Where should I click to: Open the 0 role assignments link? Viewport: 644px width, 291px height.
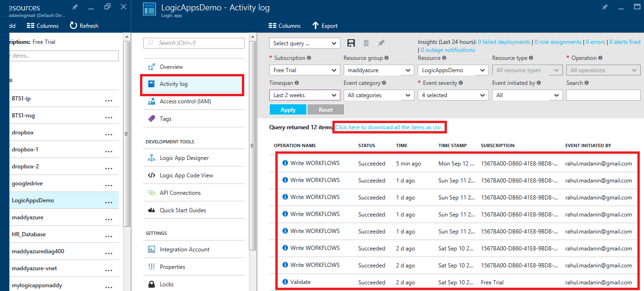click(x=558, y=42)
